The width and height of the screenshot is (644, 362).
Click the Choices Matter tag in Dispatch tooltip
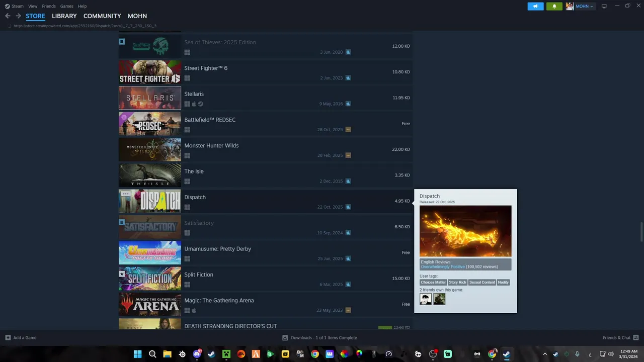(433, 283)
